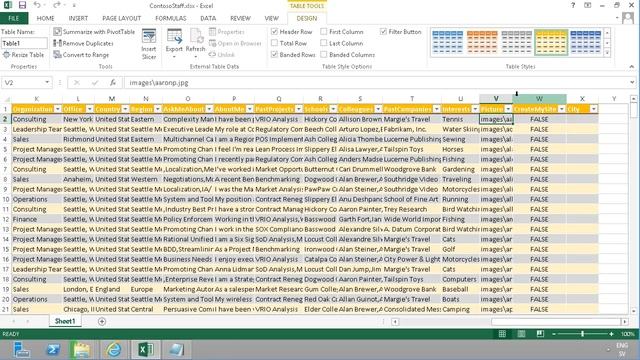This screenshot has width=640, height=360.
Task: Click the Save icon in quick access toolbar
Action: [22, 5]
